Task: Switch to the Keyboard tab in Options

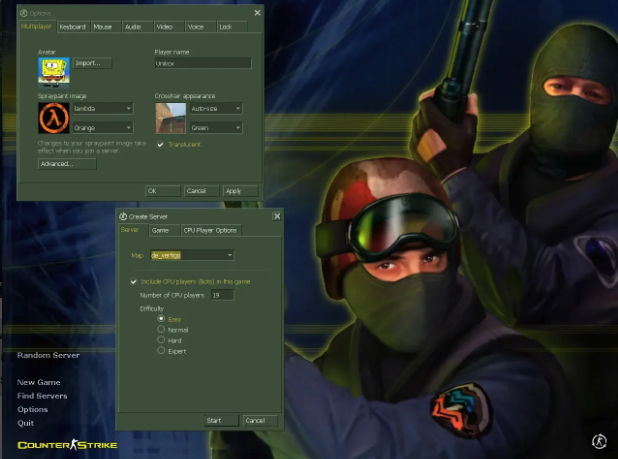Action: pyautogui.click(x=72, y=27)
